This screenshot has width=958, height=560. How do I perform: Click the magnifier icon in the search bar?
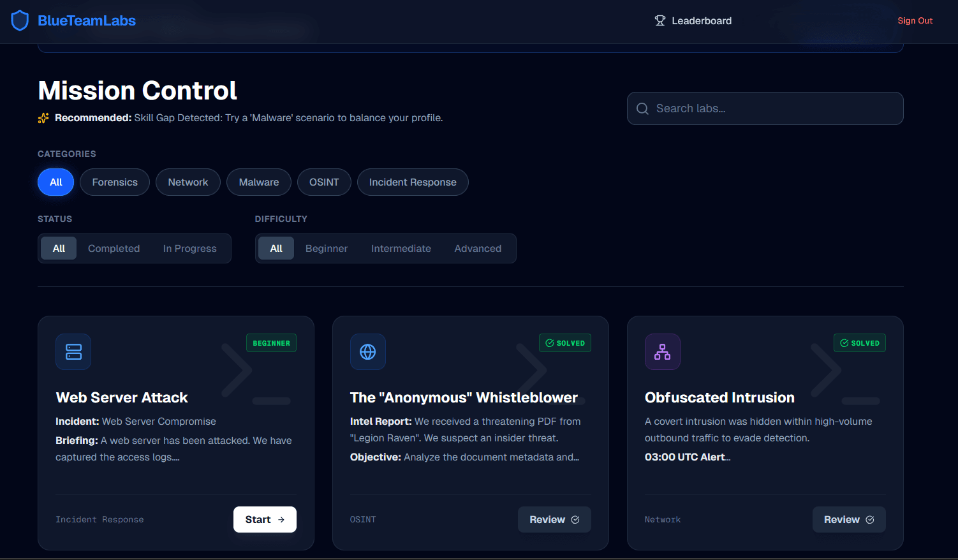[x=642, y=108]
